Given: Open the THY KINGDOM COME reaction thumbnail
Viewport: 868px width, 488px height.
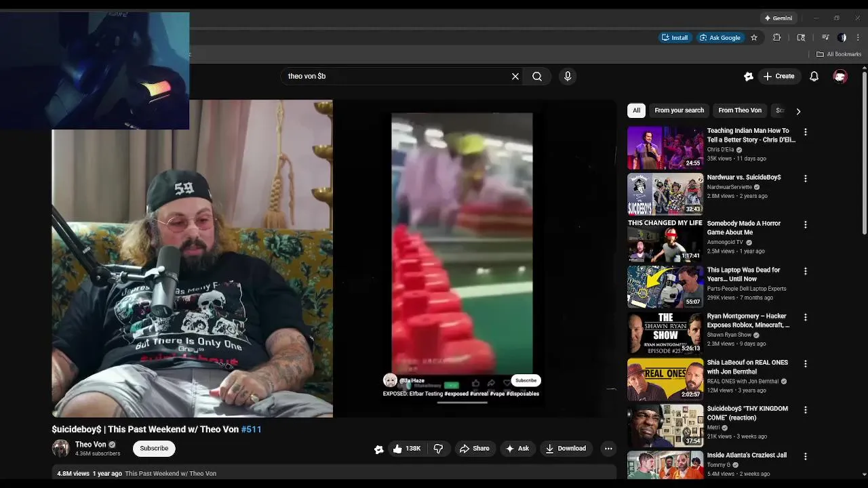Looking at the screenshot, I should [x=665, y=425].
